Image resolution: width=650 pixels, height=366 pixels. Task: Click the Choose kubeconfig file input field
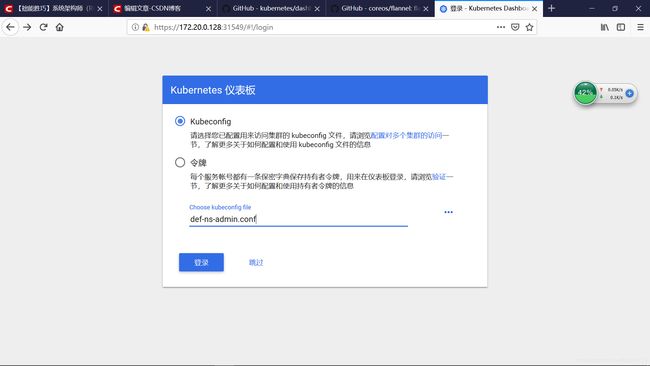[x=298, y=219]
